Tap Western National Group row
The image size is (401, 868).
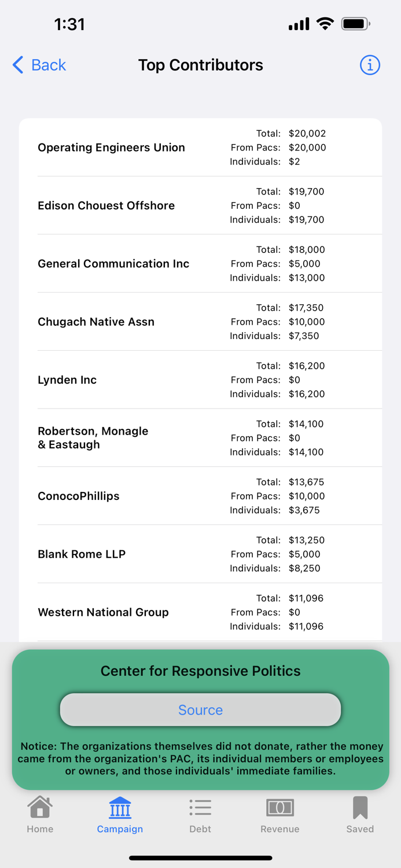click(x=103, y=612)
